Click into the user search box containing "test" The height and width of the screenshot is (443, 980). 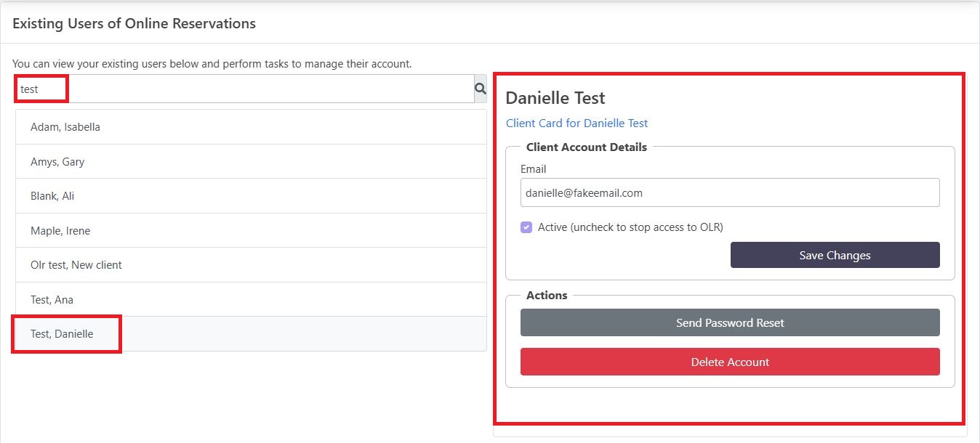(x=244, y=89)
